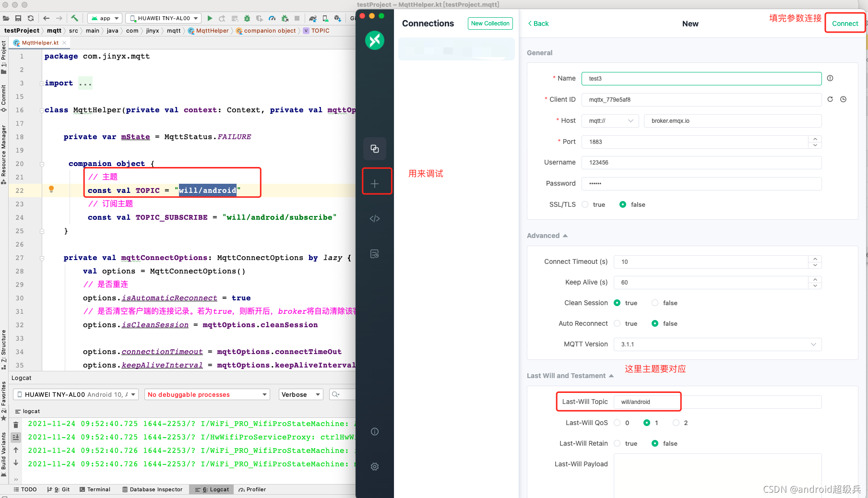Open No debuggable processes dropdown
This screenshot has width=868, height=498.
tap(207, 394)
